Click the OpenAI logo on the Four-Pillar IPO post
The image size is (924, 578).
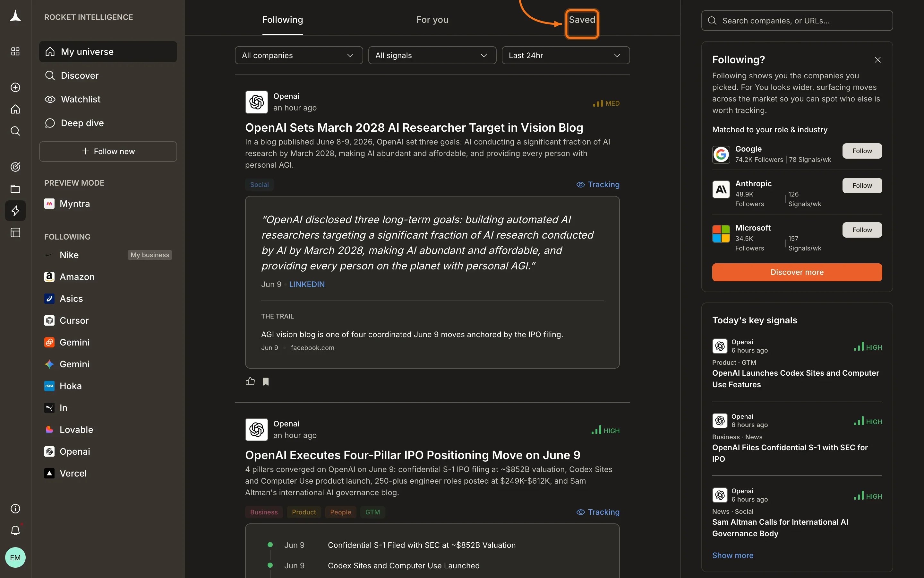(257, 430)
